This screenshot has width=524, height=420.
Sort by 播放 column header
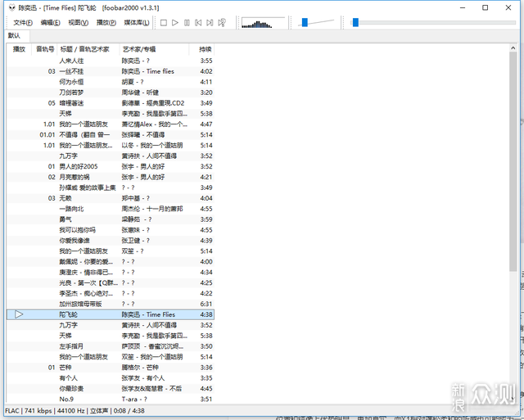(x=20, y=49)
